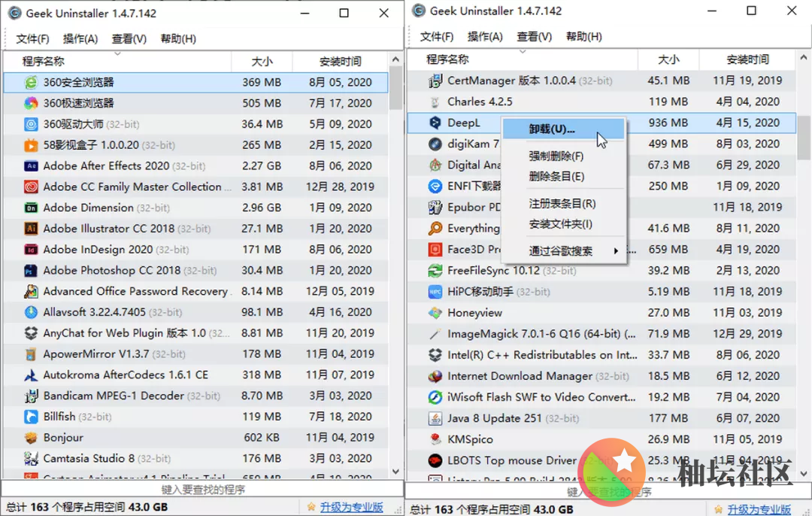Click the Billfish icon
Viewport: 812px width, 516px height.
tap(31, 417)
